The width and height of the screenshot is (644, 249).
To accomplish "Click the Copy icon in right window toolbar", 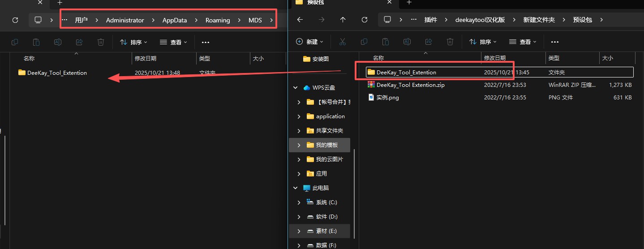I will pyautogui.click(x=364, y=42).
